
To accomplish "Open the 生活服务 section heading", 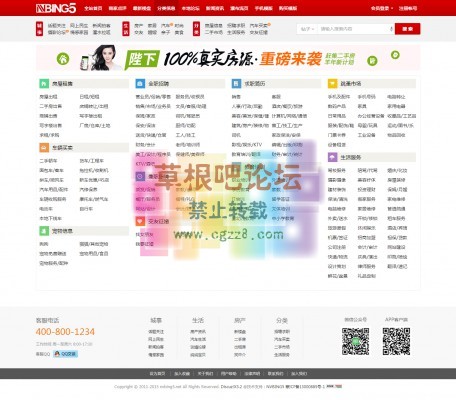I will (x=351, y=157).
